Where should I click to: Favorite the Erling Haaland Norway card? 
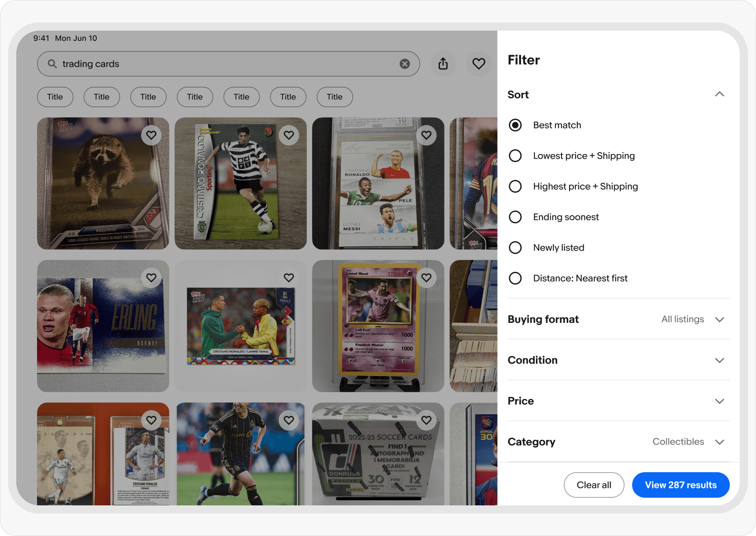tap(151, 278)
